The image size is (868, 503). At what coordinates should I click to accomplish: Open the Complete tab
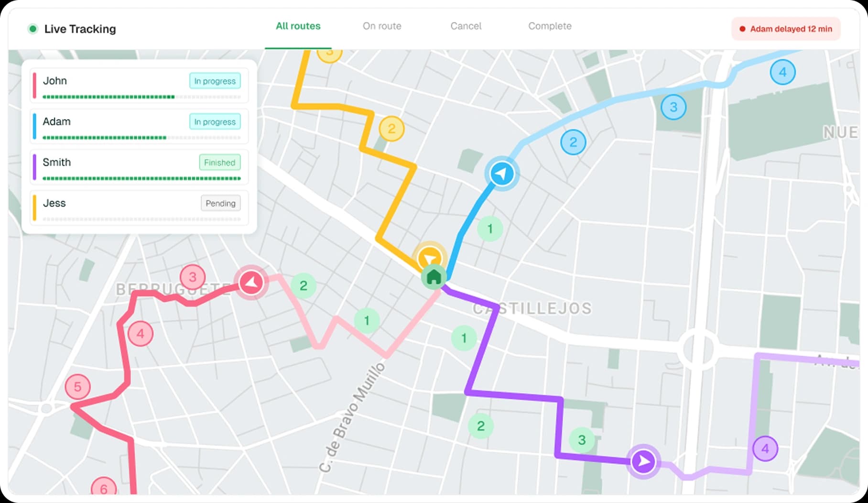pos(550,26)
